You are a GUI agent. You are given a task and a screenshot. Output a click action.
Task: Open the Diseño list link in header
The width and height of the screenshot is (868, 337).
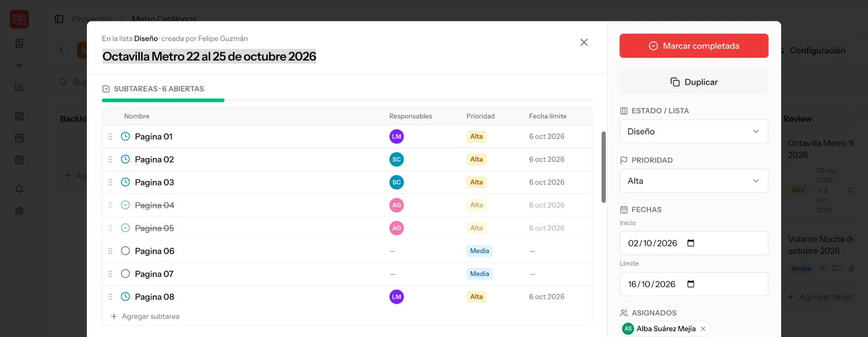[x=146, y=39]
